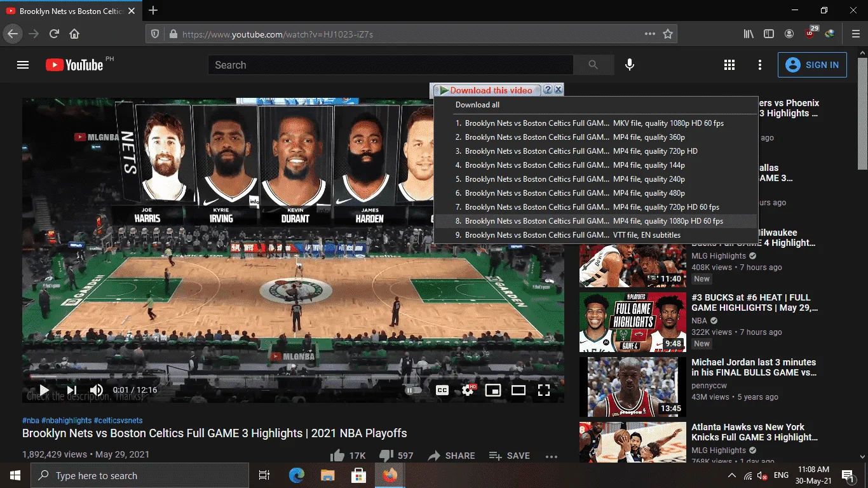Image resolution: width=868 pixels, height=488 pixels.
Task: Navigate back in Firefox
Action: click(13, 34)
